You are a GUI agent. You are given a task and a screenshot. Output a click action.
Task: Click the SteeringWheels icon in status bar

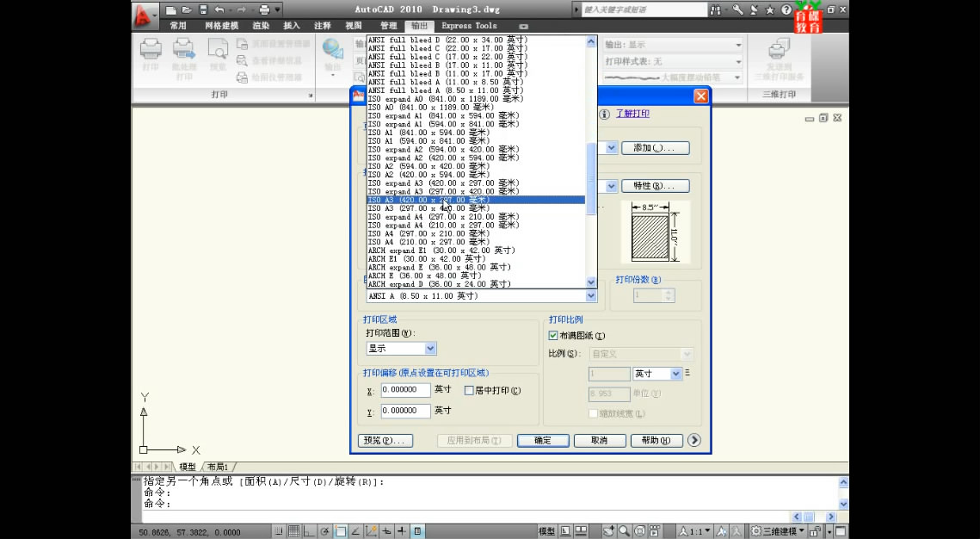(x=638, y=531)
